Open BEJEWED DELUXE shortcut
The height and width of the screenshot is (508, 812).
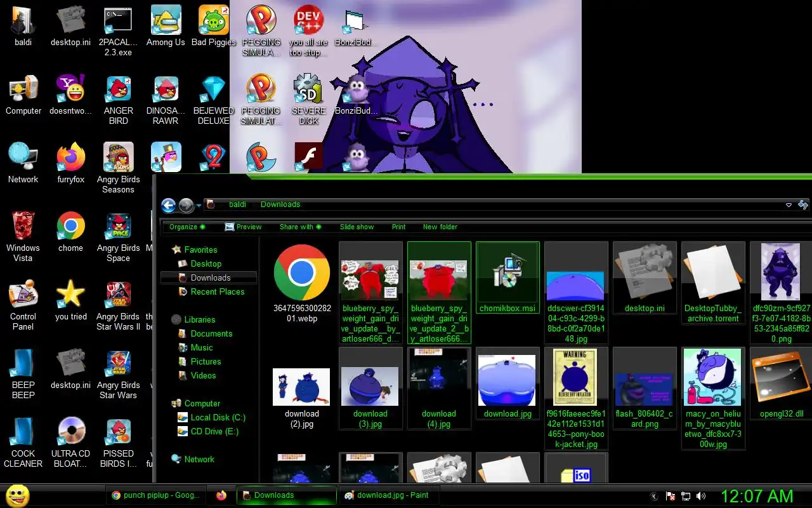[214, 100]
